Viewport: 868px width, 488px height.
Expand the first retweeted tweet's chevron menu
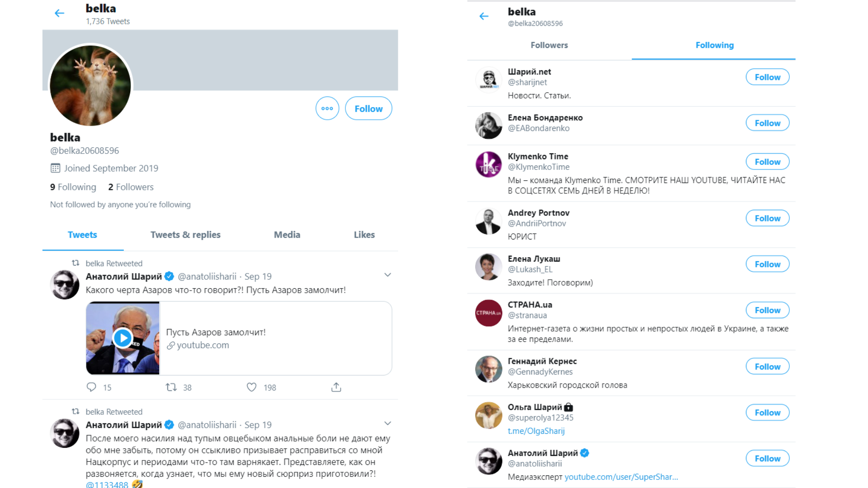click(387, 275)
